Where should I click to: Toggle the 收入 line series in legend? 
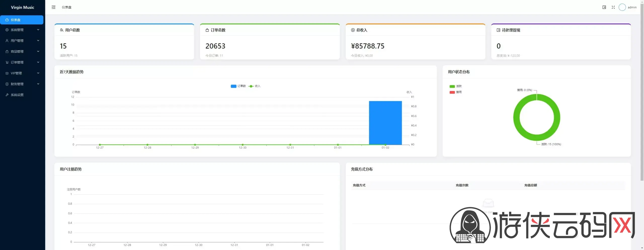254,86
